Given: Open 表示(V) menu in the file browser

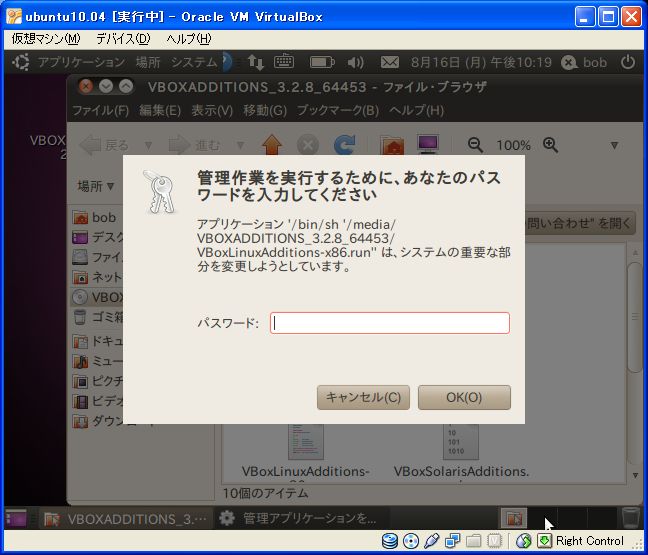Looking at the screenshot, I should coord(212,110).
